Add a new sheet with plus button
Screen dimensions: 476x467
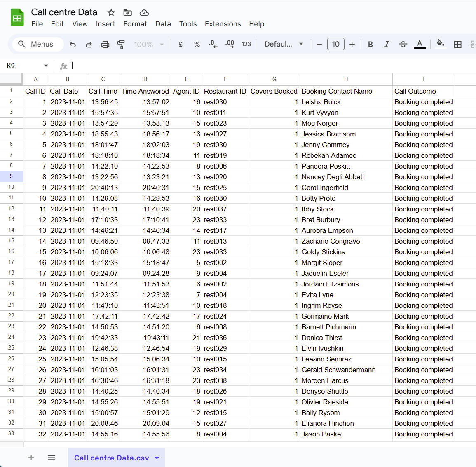tap(31, 458)
